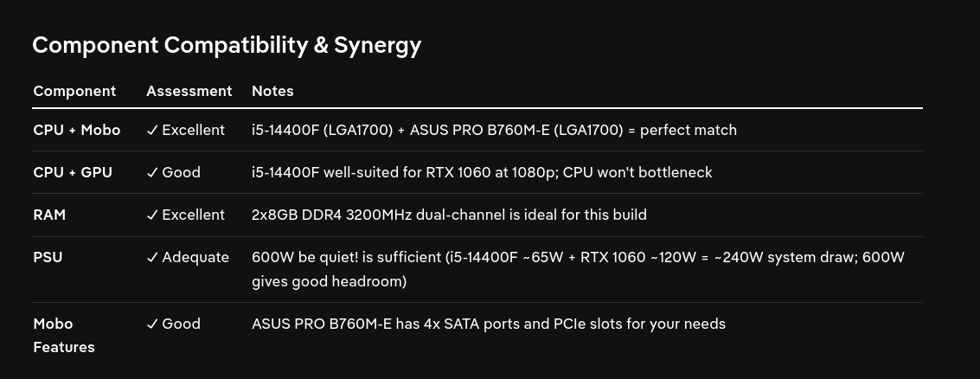
Task: Click the Notes column header
Action: tap(272, 92)
